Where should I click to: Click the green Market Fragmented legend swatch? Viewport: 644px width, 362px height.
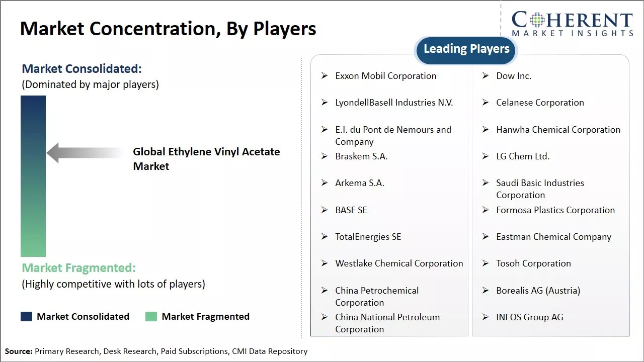click(x=151, y=317)
